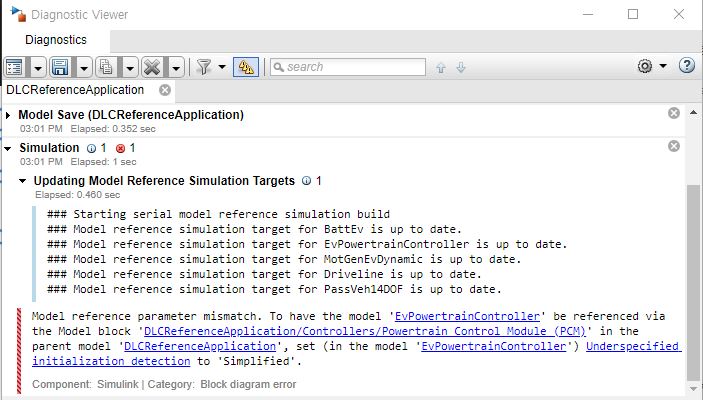Click the PassVeh14DOF up to date line
703x400 pixels.
click(274, 290)
